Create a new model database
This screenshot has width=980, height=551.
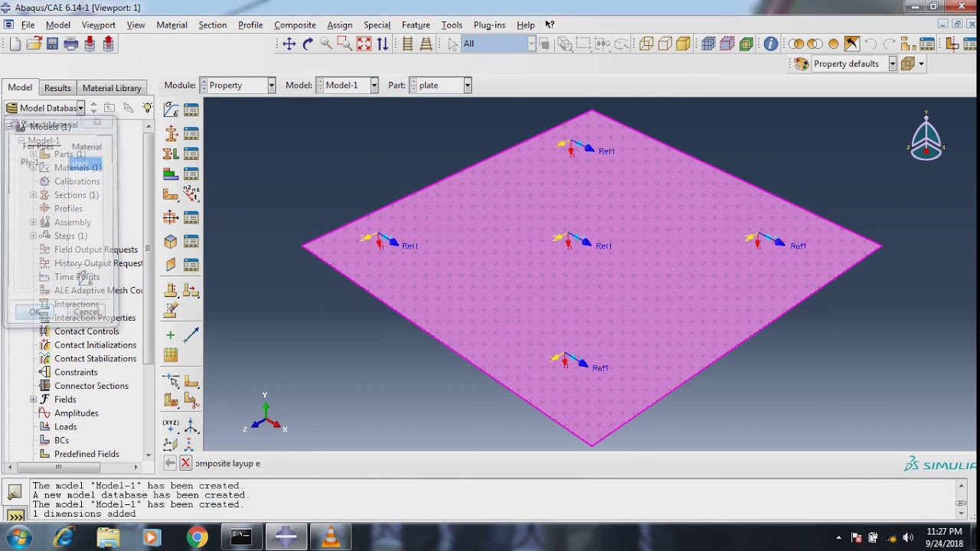15,44
